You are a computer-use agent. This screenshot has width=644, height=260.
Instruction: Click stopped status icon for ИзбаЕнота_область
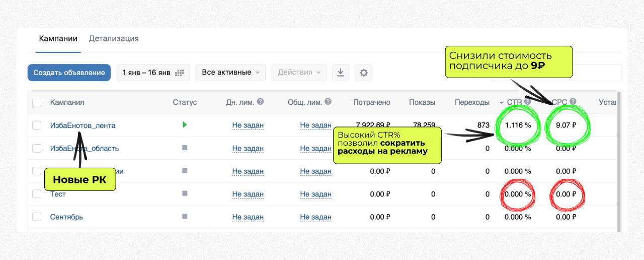(185, 148)
